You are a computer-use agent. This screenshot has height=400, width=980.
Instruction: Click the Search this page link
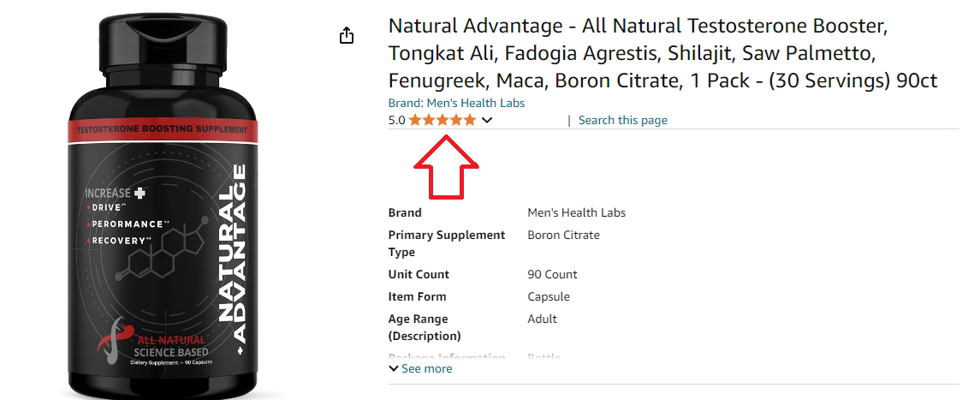click(622, 121)
